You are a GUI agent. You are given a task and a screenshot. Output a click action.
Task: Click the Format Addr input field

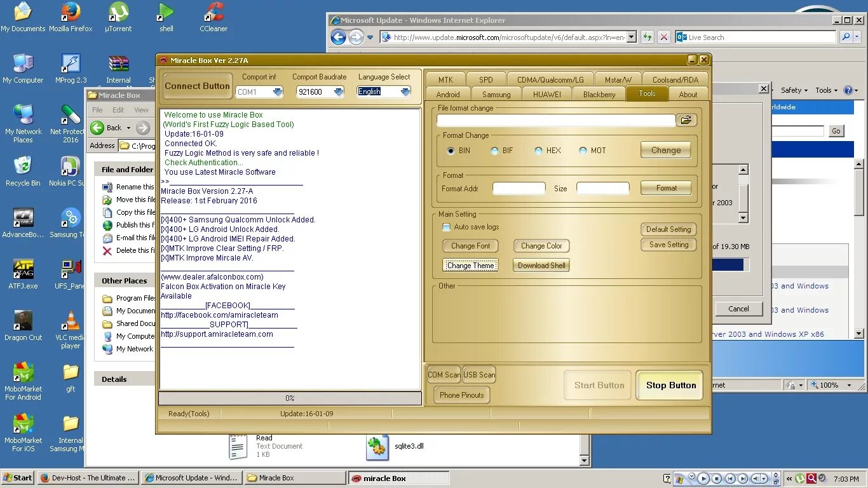point(519,188)
